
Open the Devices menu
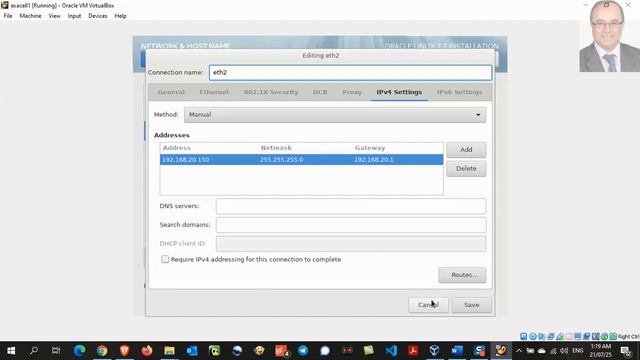98,16
